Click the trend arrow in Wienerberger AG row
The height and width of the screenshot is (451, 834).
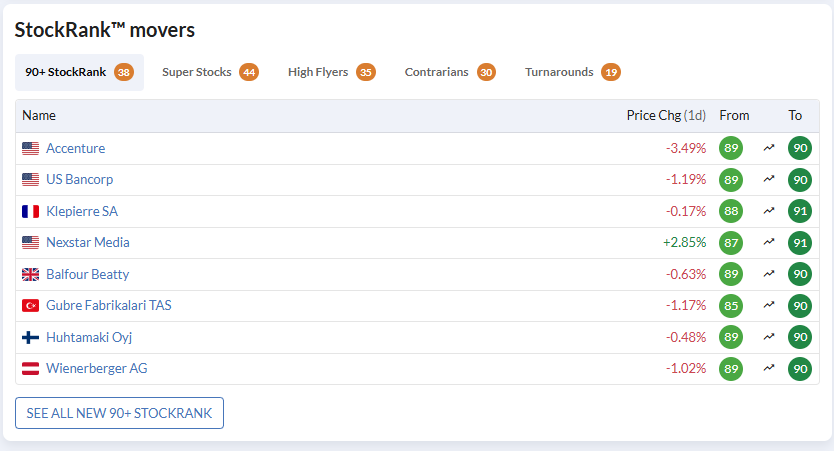769,368
